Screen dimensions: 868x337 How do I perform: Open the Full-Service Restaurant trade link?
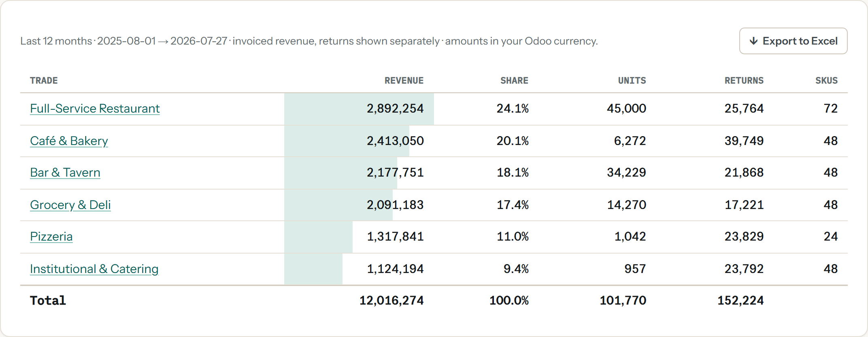coord(95,109)
